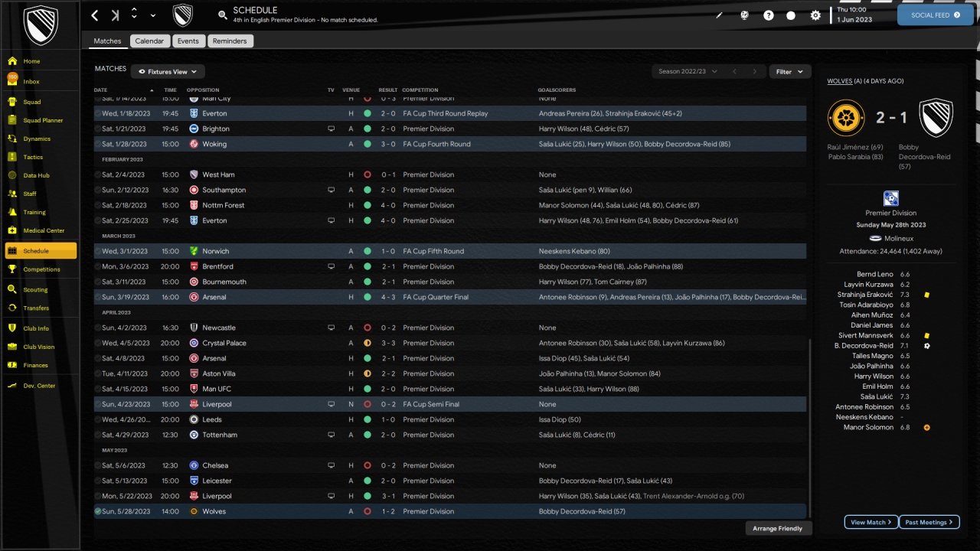Click the Wolves badge in the fixtures list
The width and height of the screenshot is (980, 551).
(194, 511)
